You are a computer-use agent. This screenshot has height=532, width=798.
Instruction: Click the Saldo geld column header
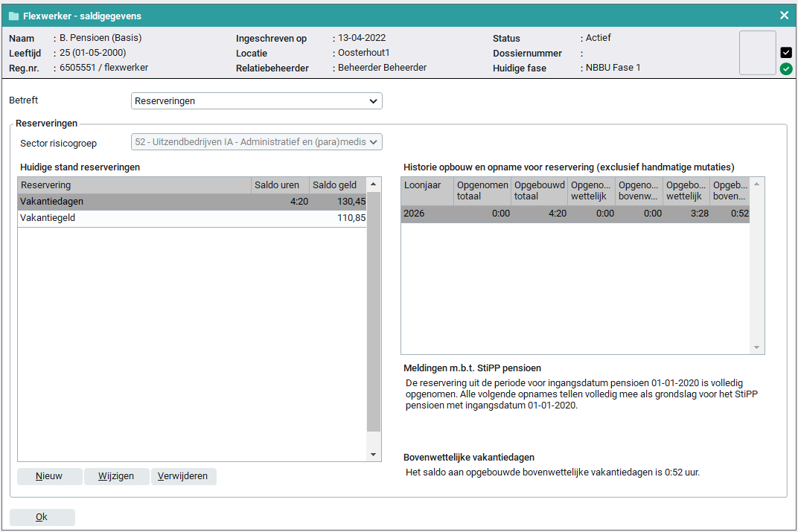click(x=337, y=185)
